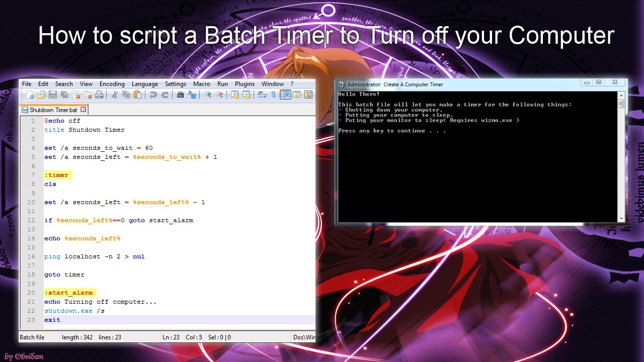Click "Ln : 23" in status bar

pos(172,337)
